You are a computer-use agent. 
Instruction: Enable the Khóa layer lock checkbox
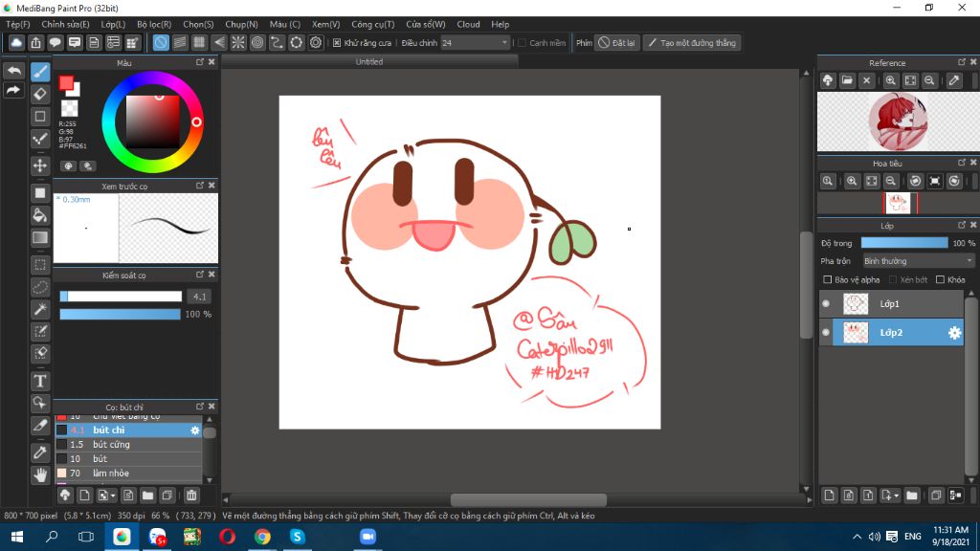[x=940, y=280]
